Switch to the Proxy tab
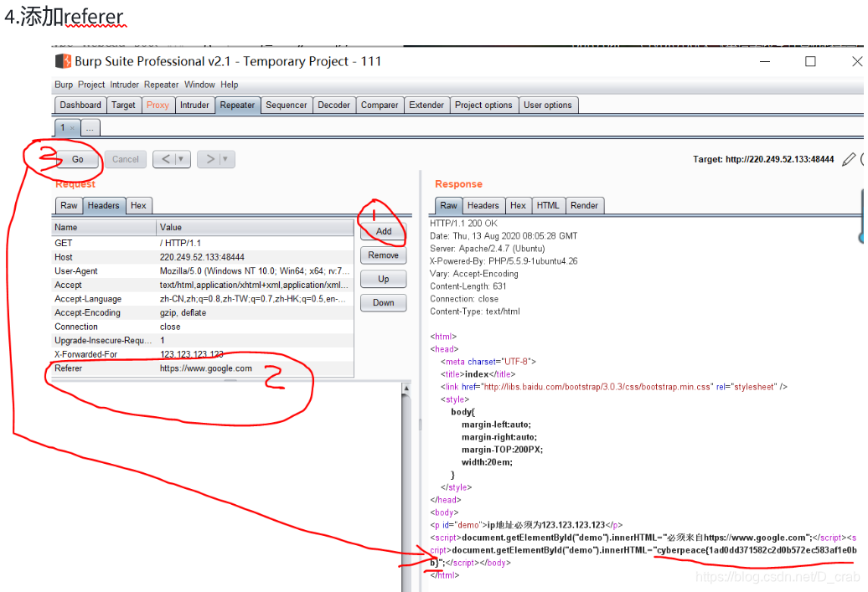The width and height of the screenshot is (868, 592). [x=158, y=106]
